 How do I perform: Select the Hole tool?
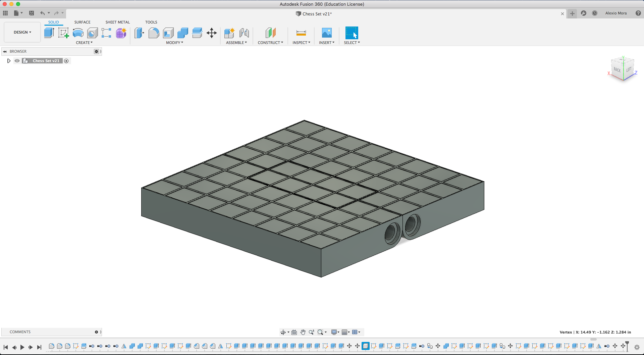(x=92, y=33)
